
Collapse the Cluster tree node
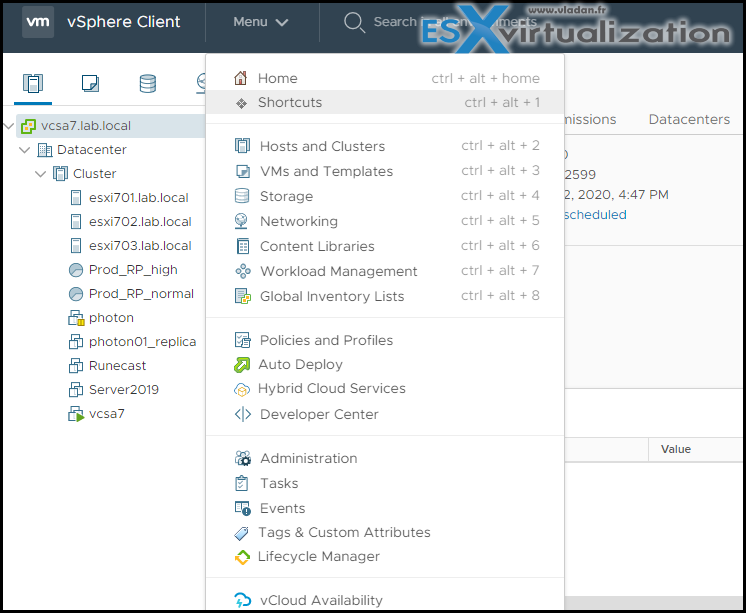tap(41, 174)
